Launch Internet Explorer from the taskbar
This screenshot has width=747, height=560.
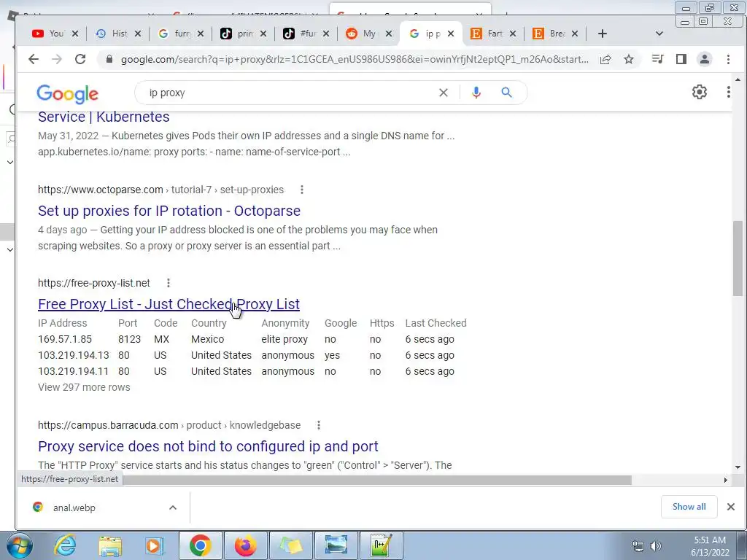[65, 545]
